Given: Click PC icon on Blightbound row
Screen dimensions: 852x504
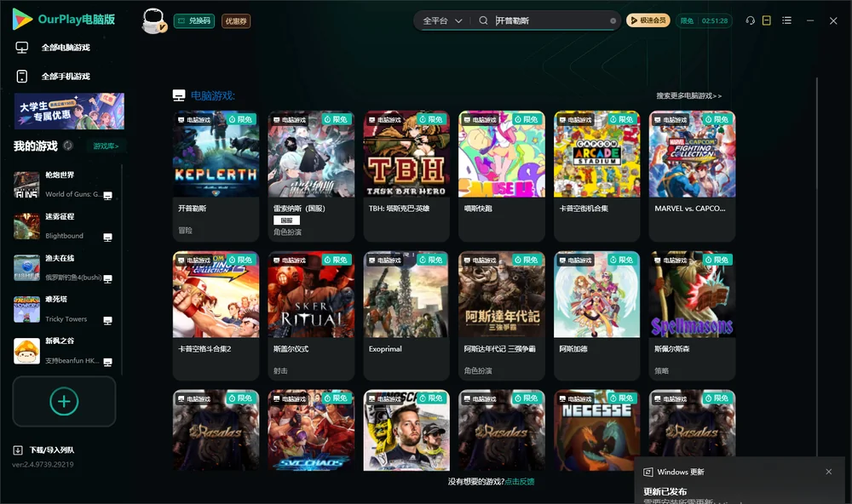Looking at the screenshot, I should click(x=107, y=237).
